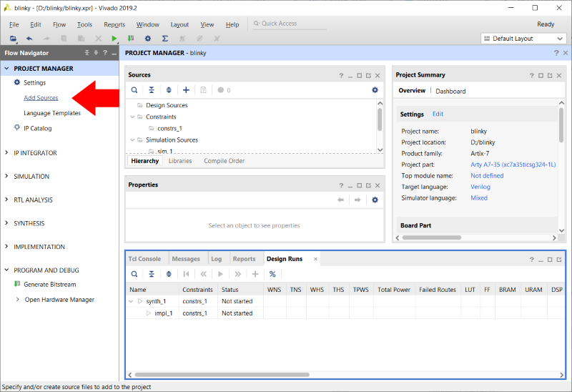Open Settings in Project Manager
This screenshot has width=572, height=392.
(34, 83)
